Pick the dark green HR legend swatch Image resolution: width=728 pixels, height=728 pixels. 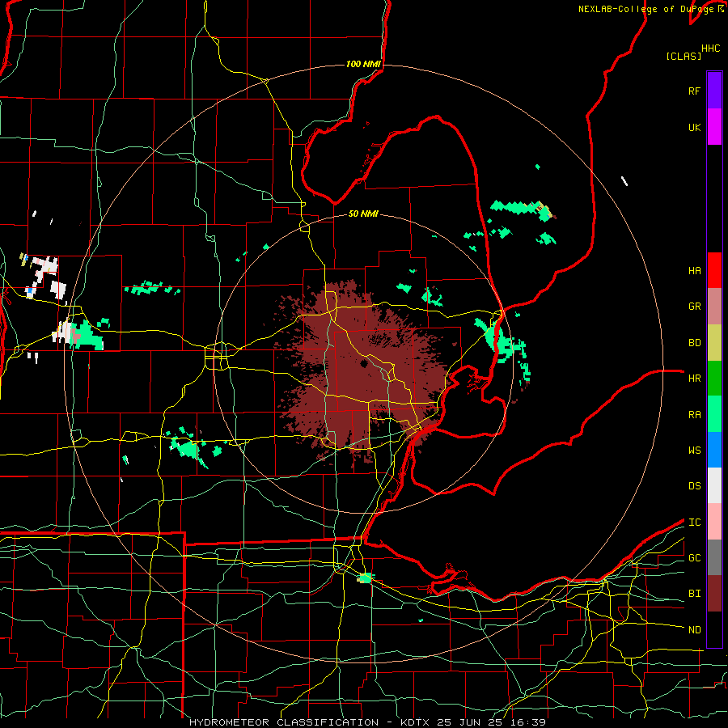tap(714, 379)
